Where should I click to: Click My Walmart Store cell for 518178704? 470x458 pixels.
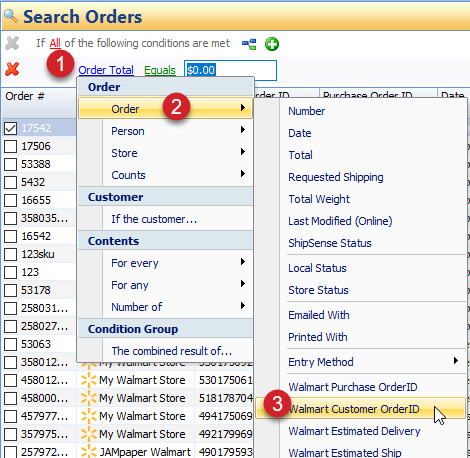point(142,398)
